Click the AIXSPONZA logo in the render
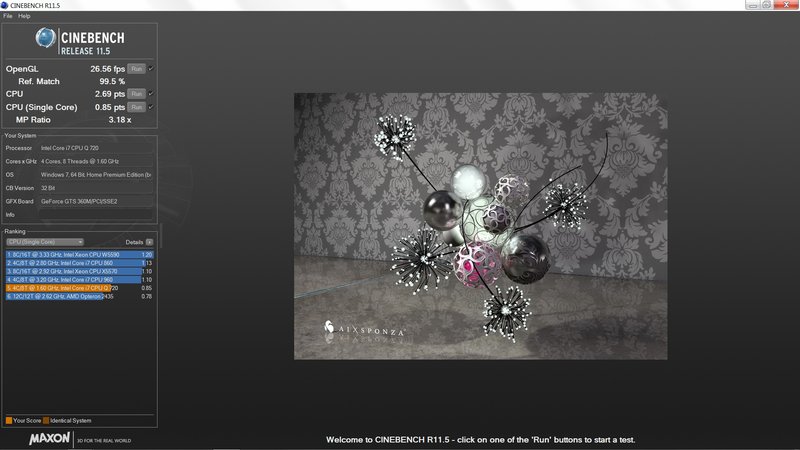The width and height of the screenshot is (800, 450). pyautogui.click(x=364, y=329)
